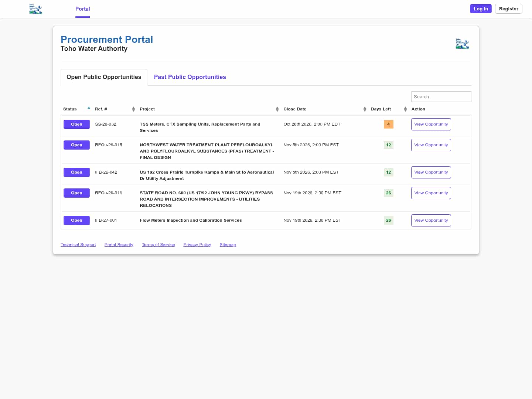Click the TSS Meters project title

tap(200, 127)
